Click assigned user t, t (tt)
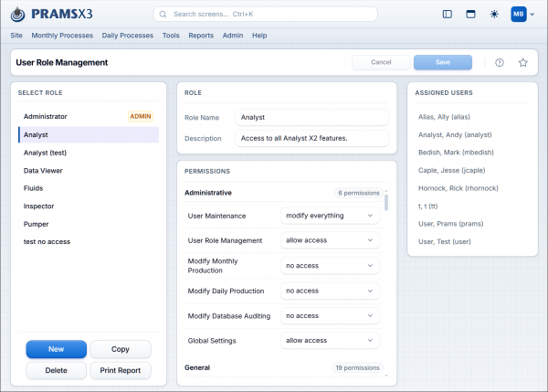The height and width of the screenshot is (392, 548). click(427, 206)
